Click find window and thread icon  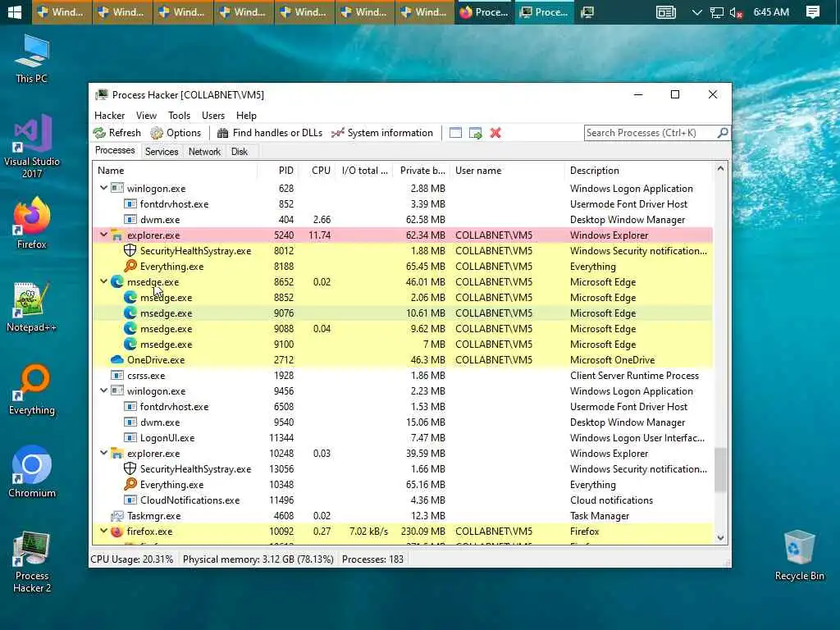475,133
